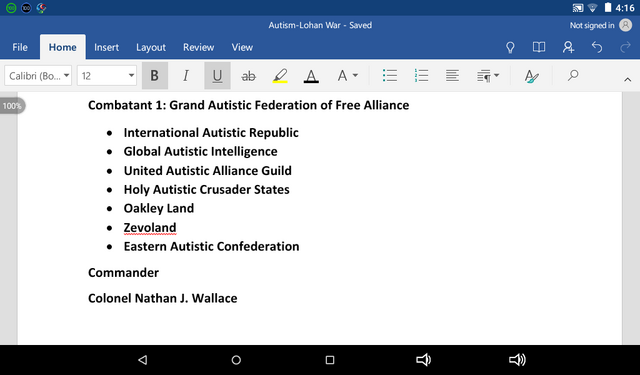Click the United Autistic Alliance Guild item
This screenshot has height=375, width=640.
(x=207, y=171)
